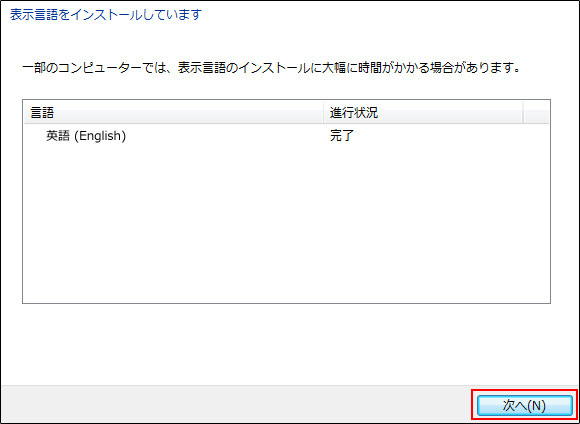Click the 表示言語をインストールしています title
Image resolution: width=580 pixels, height=424 pixels.
(x=106, y=15)
